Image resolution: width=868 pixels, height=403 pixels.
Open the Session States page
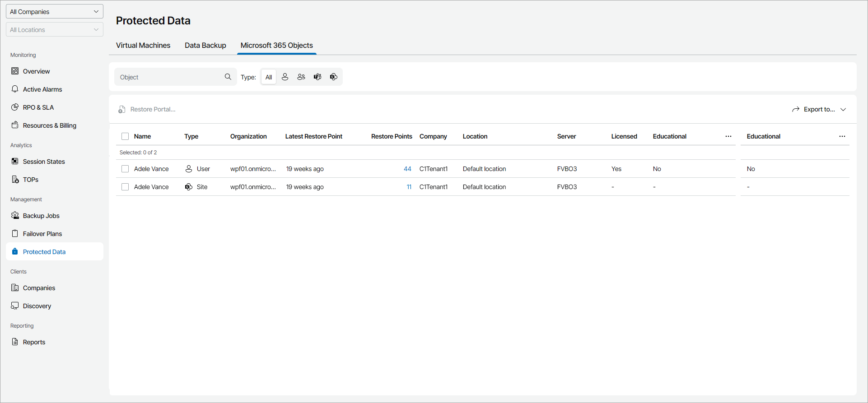click(44, 162)
